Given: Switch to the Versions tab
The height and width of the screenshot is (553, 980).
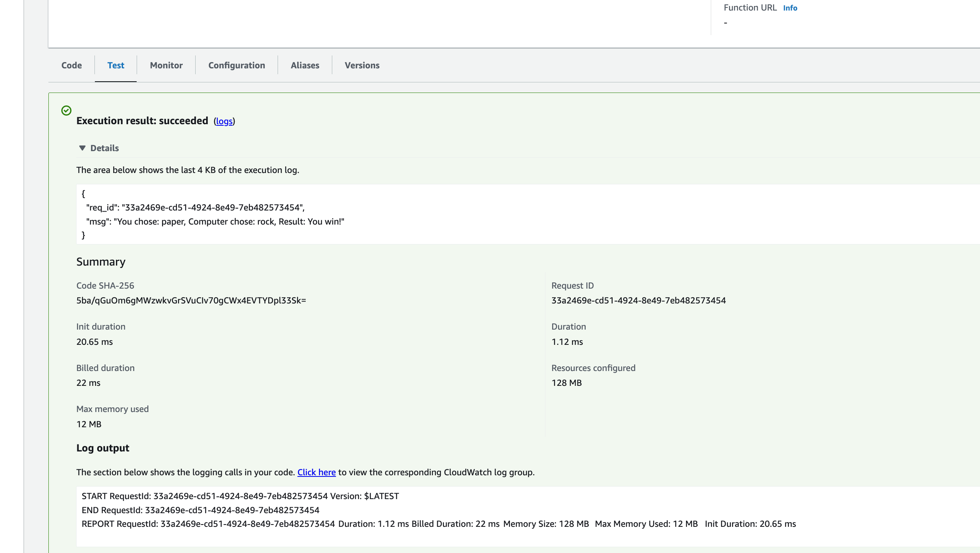Looking at the screenshot, I should (x=362, y=65).
